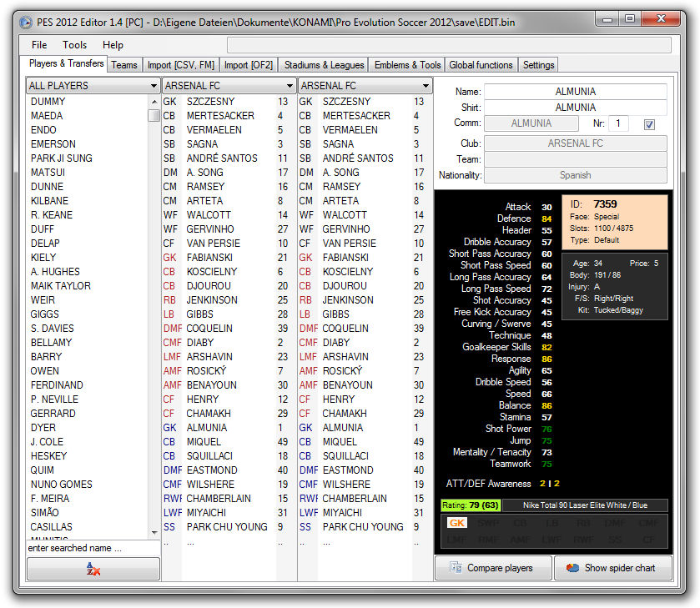Image resolution: width=700 pixels, height=608 pixels.
Task: Toggle the highlighted GK position badge
Action: (x=456, y=523)
